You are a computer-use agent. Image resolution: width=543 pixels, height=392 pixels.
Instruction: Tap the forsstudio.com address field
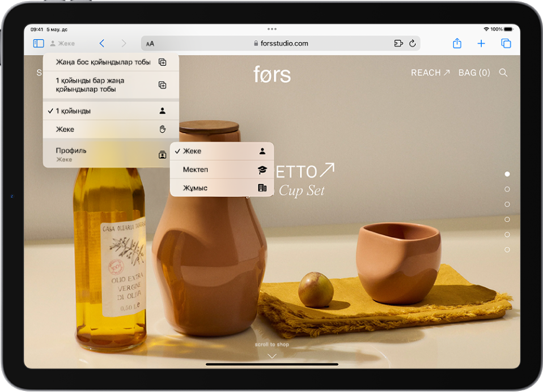click(x=281, y=44)
